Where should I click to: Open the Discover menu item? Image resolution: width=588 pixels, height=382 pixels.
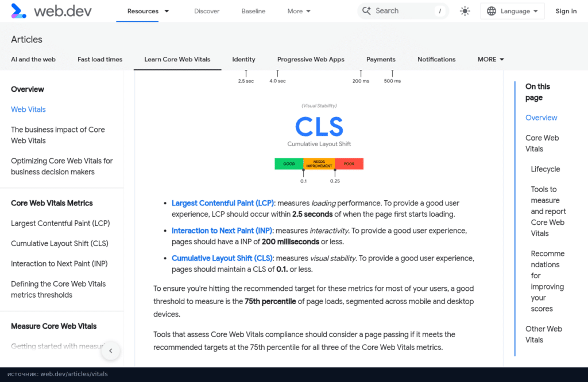tap(207, 11)
